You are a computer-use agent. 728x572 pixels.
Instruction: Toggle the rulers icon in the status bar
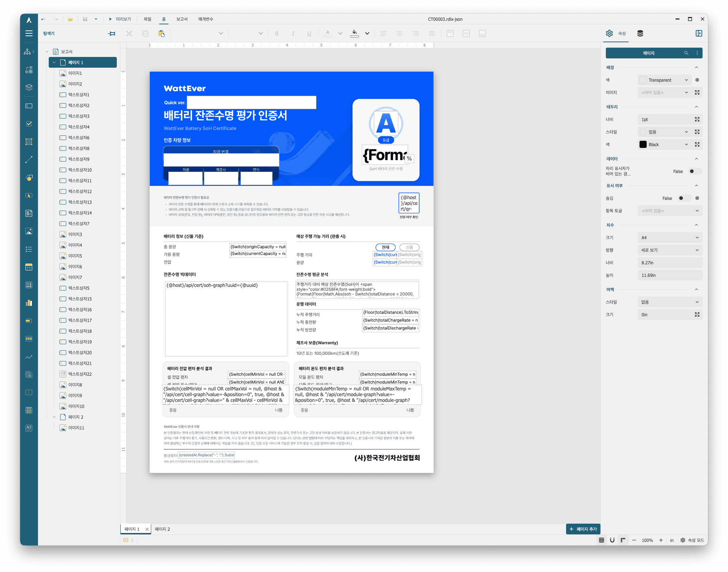pos(623,540)
